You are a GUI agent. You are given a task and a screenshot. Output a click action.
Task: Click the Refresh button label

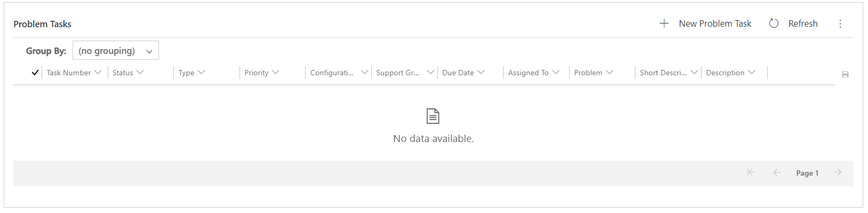pos(803,23)
